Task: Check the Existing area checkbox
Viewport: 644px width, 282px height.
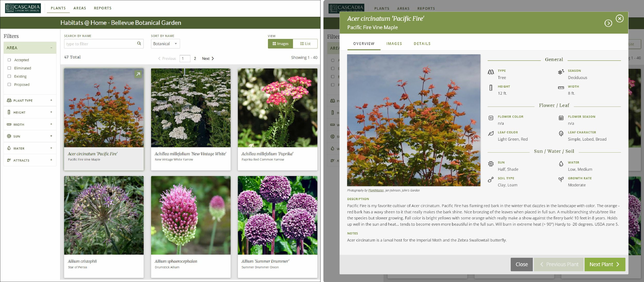Action: pyautogui.click(x=9, y=76)
